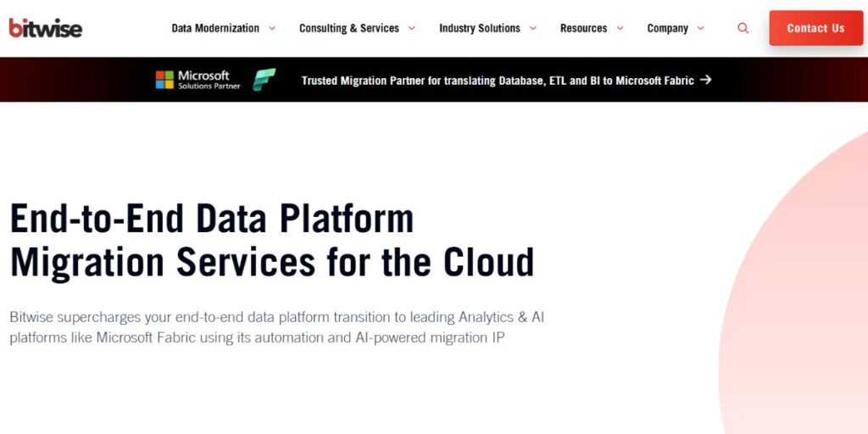The width and height of the screenshot is (868, 434).
Task: Open the Data Modernization menu
Action: tap(215, 28)
